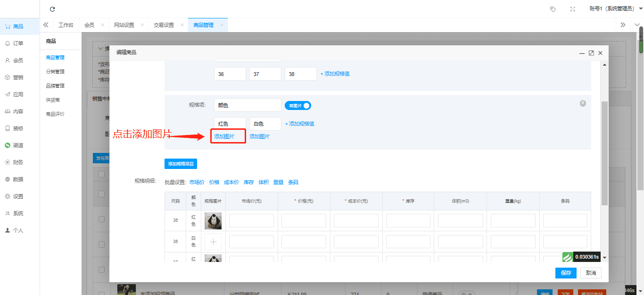Toggle the 有图片 switch
Screen dimensions: 644x295
[x=298, y=106]
